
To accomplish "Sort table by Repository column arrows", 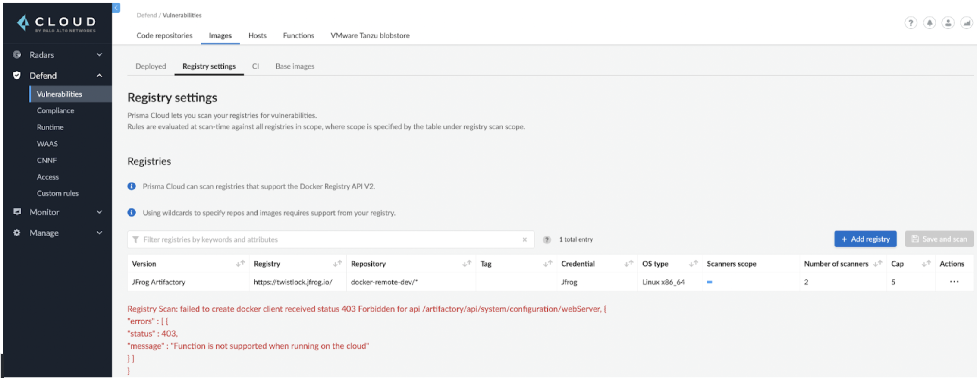I will coord(467,263).
